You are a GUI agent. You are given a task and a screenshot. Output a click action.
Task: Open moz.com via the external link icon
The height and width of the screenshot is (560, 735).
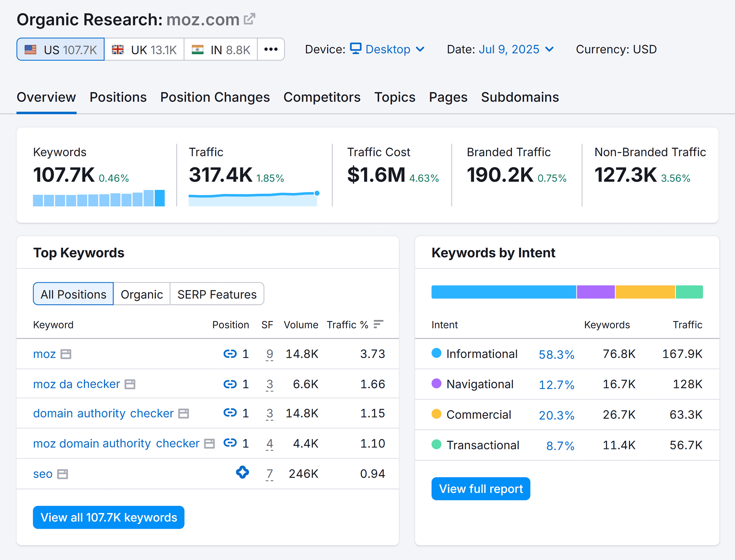click(x=249, y=19)
